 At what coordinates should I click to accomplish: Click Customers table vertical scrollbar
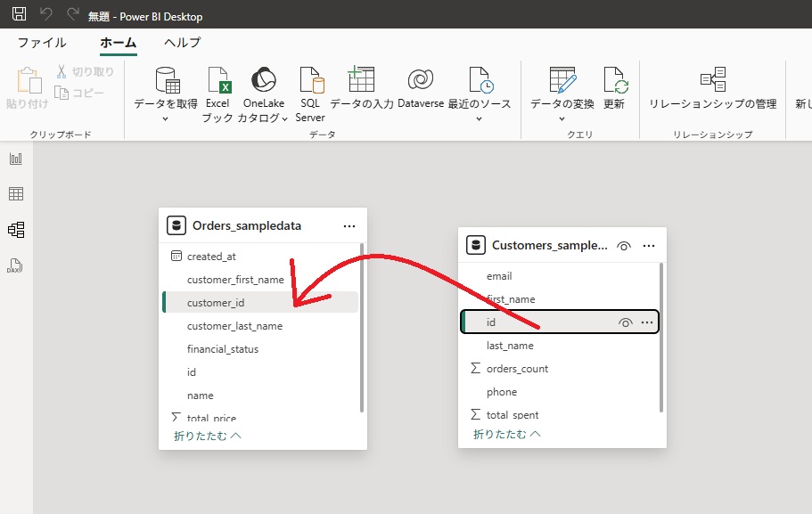pos(661,338)
